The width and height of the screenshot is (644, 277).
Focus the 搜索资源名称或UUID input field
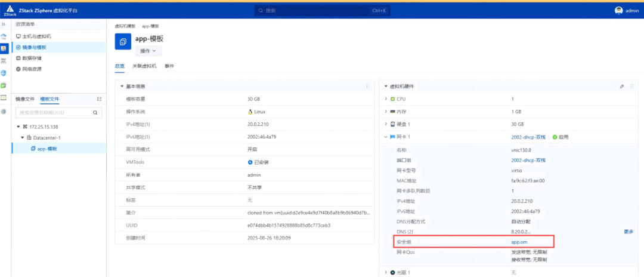click(x=58, y=112)
